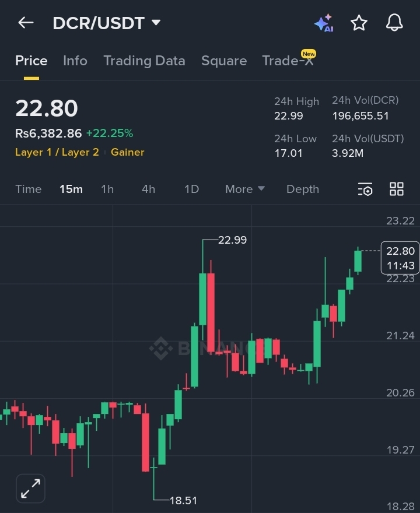Open the Trading Data tab
The height and width of the screenshot is (513, 420).
click(x=144, y=61)
